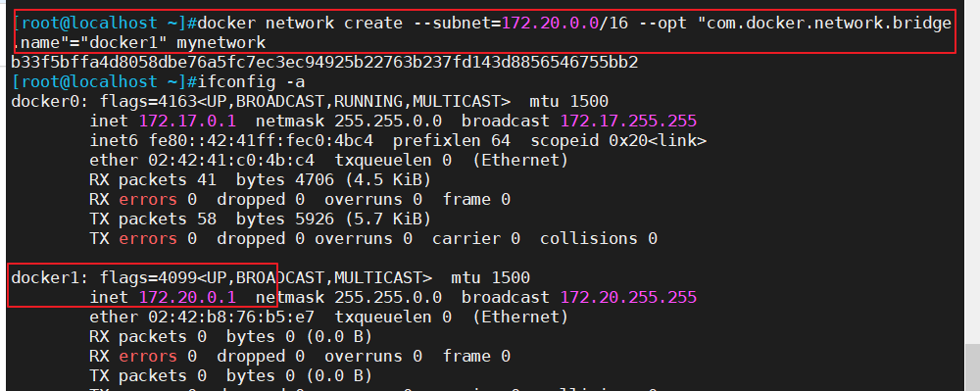
Task: Click the broadcast address 172.20.255.255
Action: point(628,297)
